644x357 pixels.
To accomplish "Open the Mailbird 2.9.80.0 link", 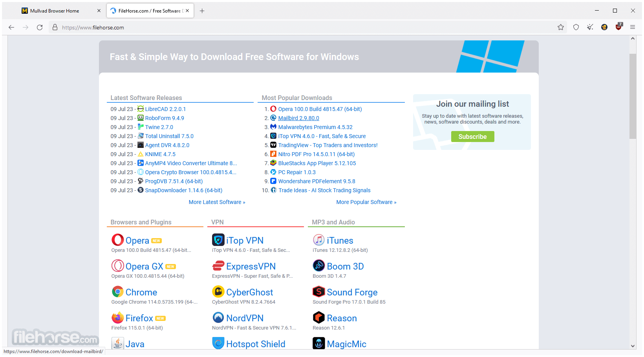I will [298, 118].
